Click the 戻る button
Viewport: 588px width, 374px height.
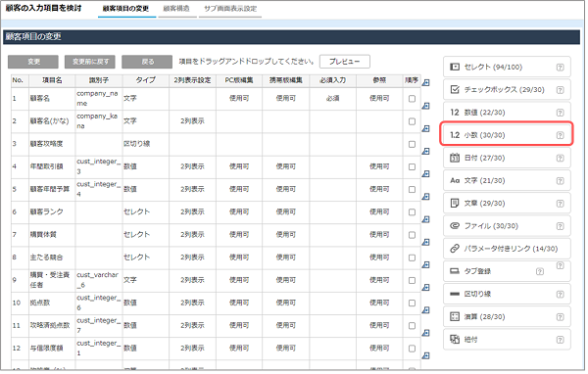[147, 62]
